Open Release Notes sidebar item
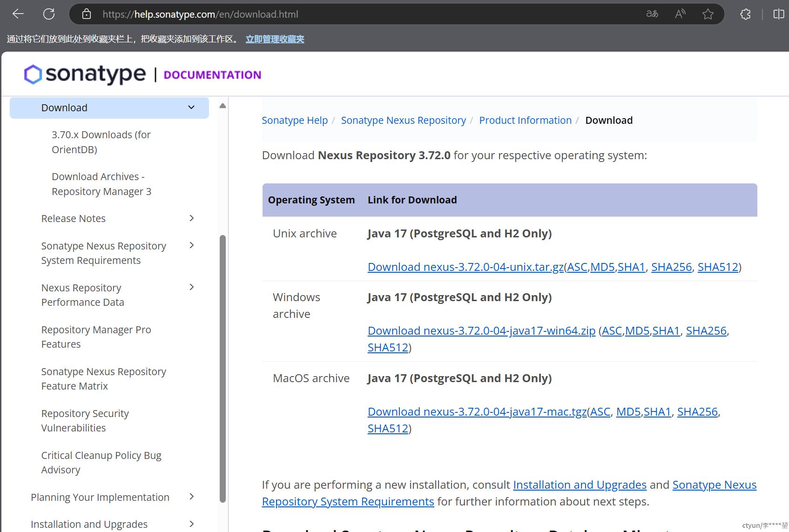This screenshot has height=532, width=789. [73, 218]
